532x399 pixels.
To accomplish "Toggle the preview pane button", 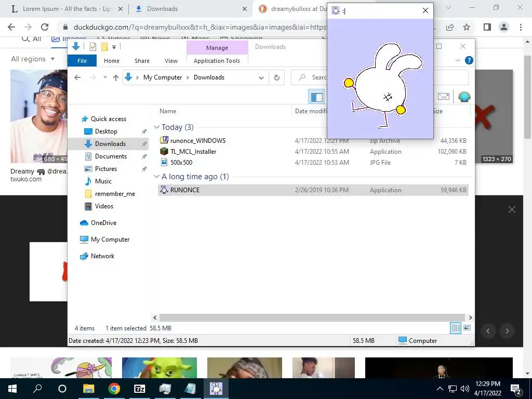I will coord(316,97).
